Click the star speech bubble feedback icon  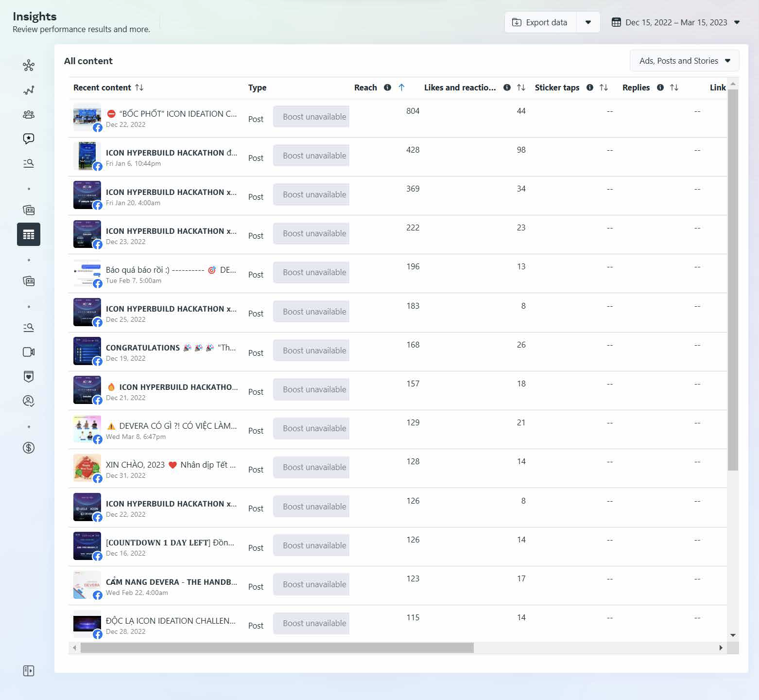29,139
